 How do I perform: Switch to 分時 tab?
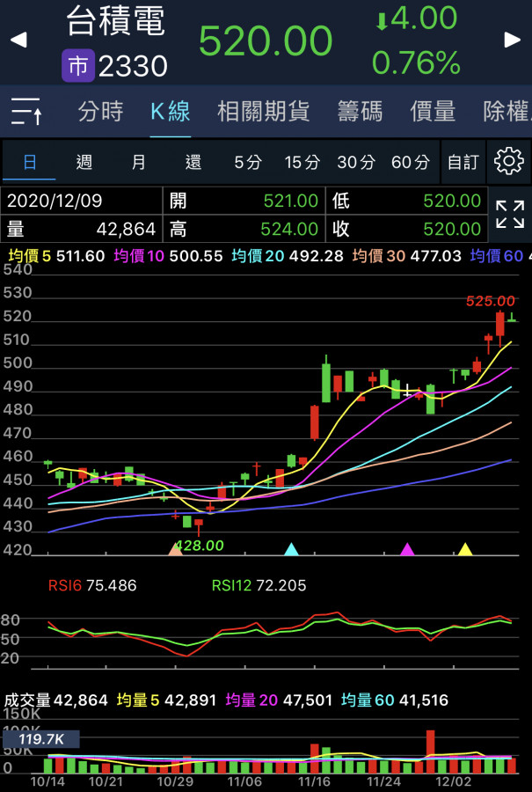coord(100,112)
